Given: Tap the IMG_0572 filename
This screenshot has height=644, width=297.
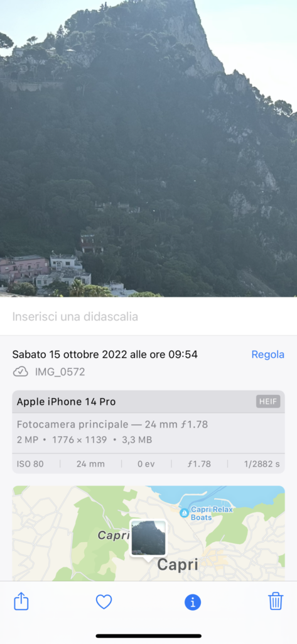Looking at the screenshot, I should pyautogui.click(x=60, y=372).
